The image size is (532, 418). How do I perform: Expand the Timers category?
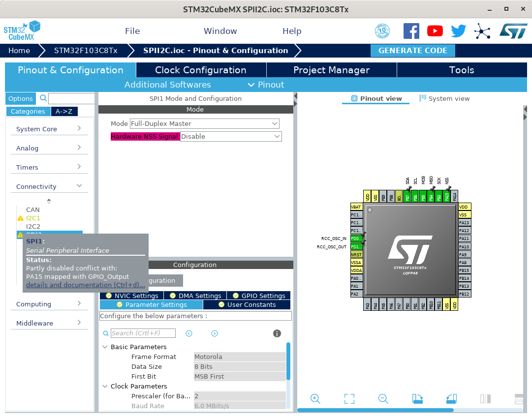(x=49, y=167)
